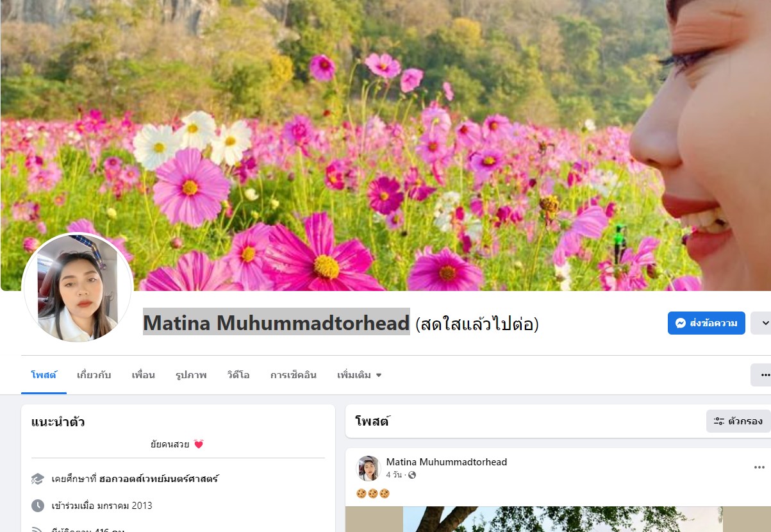The height and width of the screenshot is (532, 771).
Task: Click the Messenger send message button
Action: (706, 323)
